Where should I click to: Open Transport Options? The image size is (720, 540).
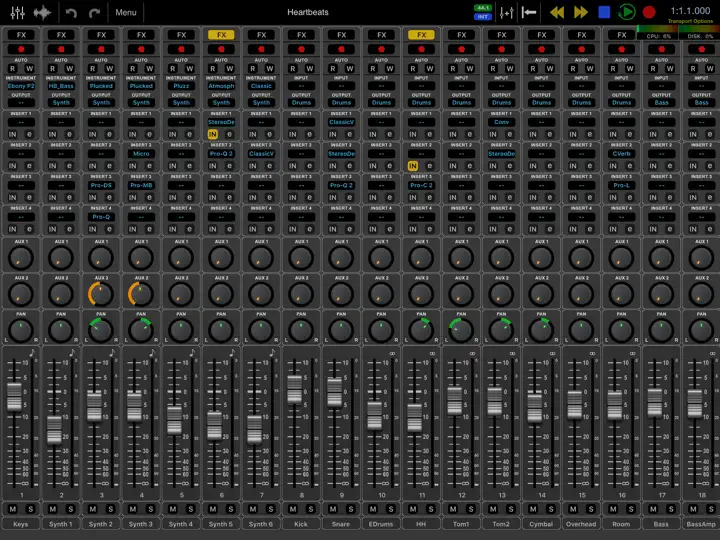[x=690, y=22]
